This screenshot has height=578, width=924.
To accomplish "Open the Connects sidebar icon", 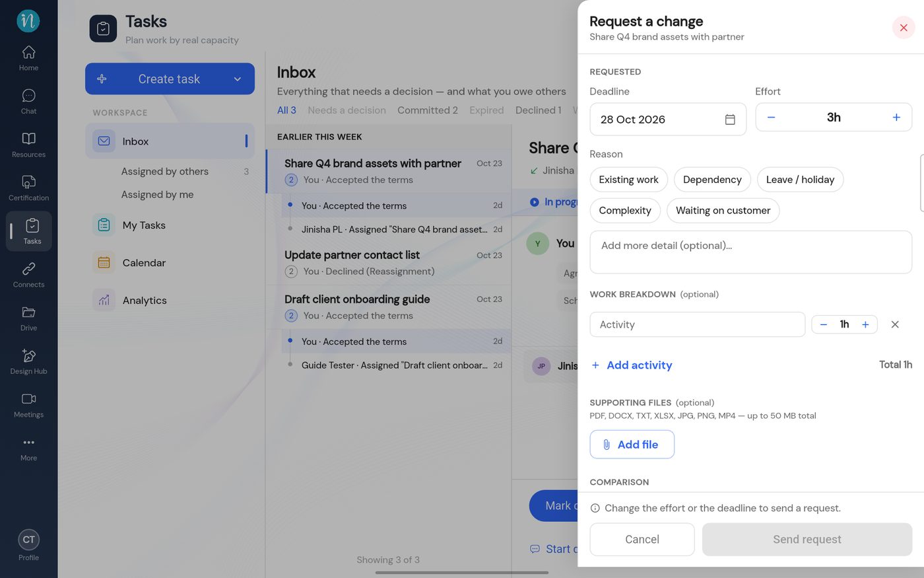I will tap(28, 275).
